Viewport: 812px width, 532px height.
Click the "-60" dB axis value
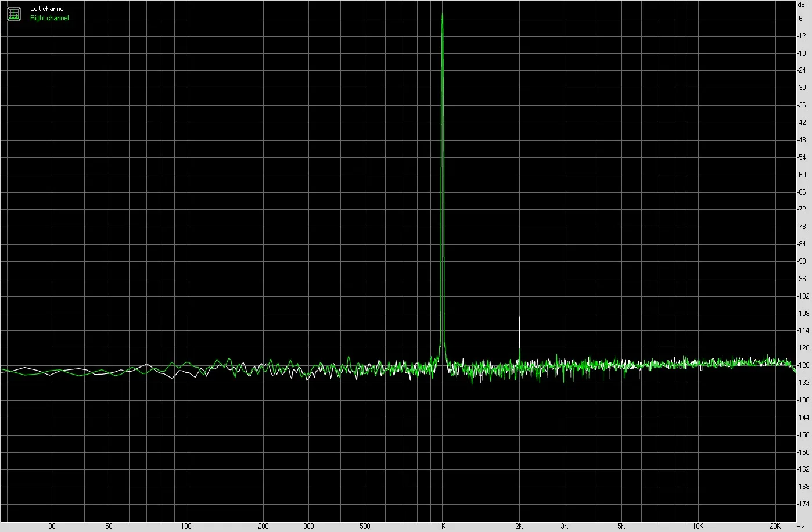pos(802,175)
